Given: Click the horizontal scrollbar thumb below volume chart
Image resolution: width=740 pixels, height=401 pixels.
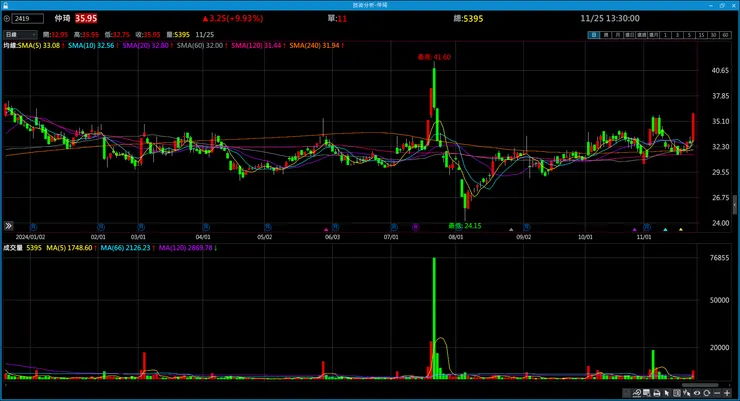Looking at the screenshot, I should pyautogui.click(x=700, y=385).
